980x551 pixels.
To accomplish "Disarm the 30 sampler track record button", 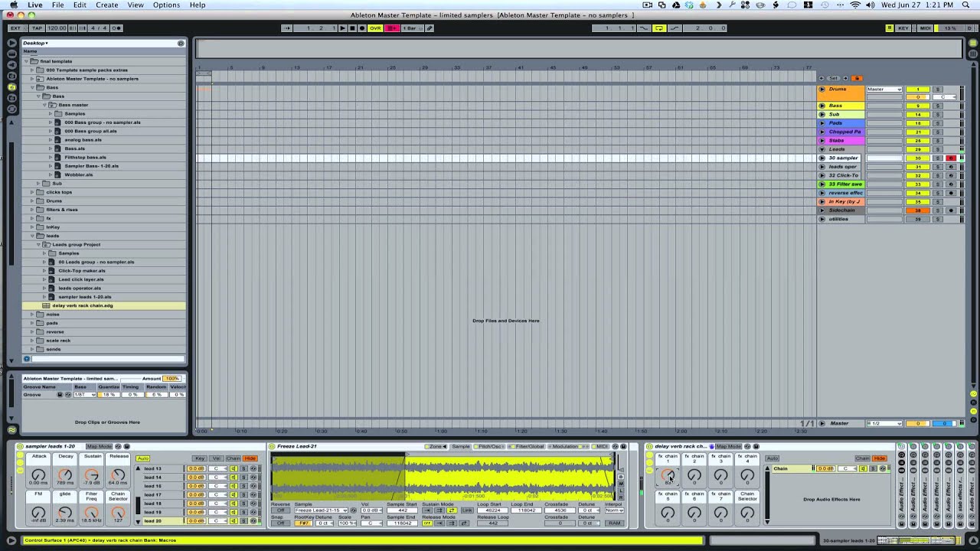I will pos(951,158).
